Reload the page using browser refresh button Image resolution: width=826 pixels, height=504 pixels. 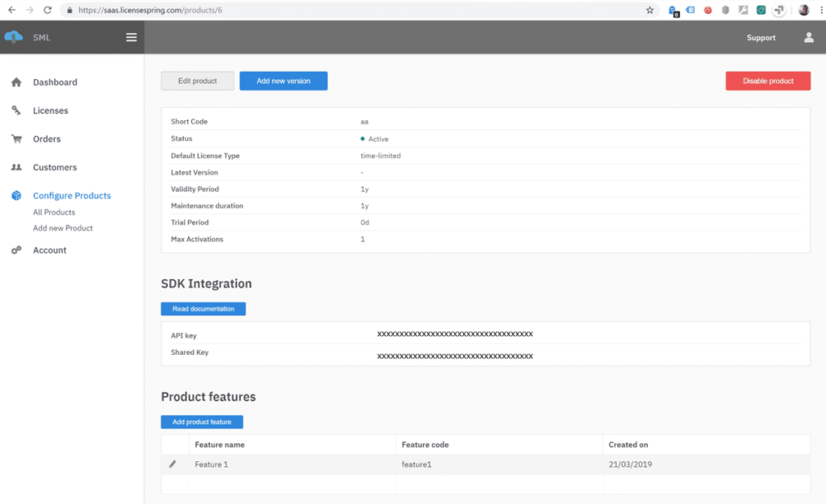click(48, 10)
